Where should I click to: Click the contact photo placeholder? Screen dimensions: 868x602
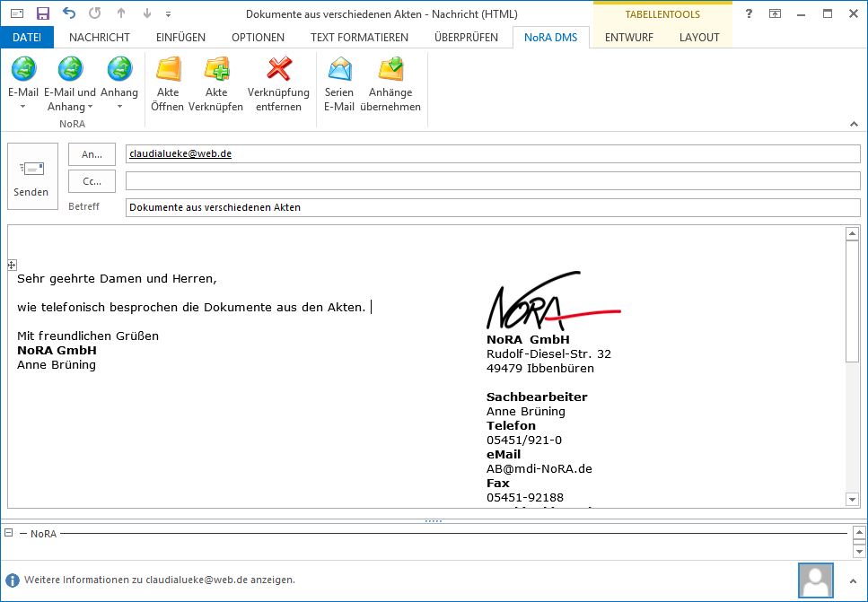(x=815, y=580)
